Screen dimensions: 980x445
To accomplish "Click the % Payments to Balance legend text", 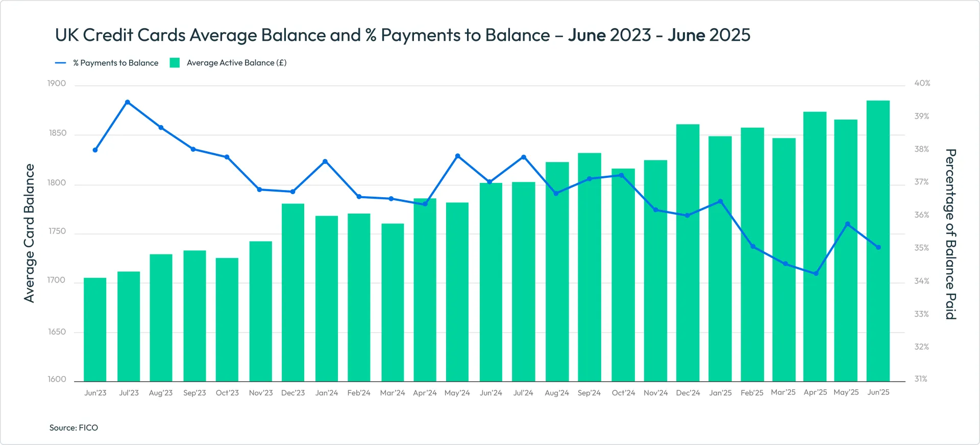I will coord(115,63).
